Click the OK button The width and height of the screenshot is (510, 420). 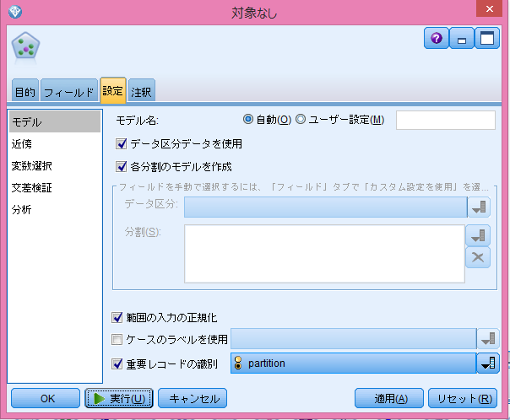pyautogui.click(x=46, y=398)
